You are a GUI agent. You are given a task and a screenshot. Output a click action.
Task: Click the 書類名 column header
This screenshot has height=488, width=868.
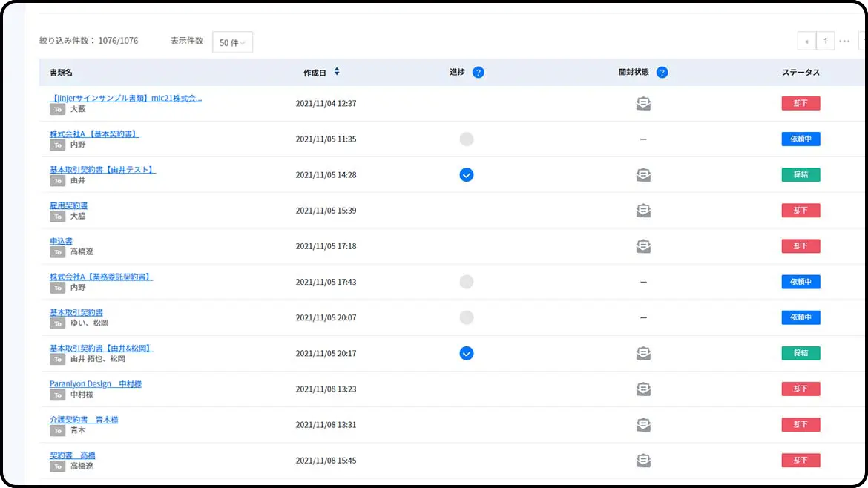61,73
